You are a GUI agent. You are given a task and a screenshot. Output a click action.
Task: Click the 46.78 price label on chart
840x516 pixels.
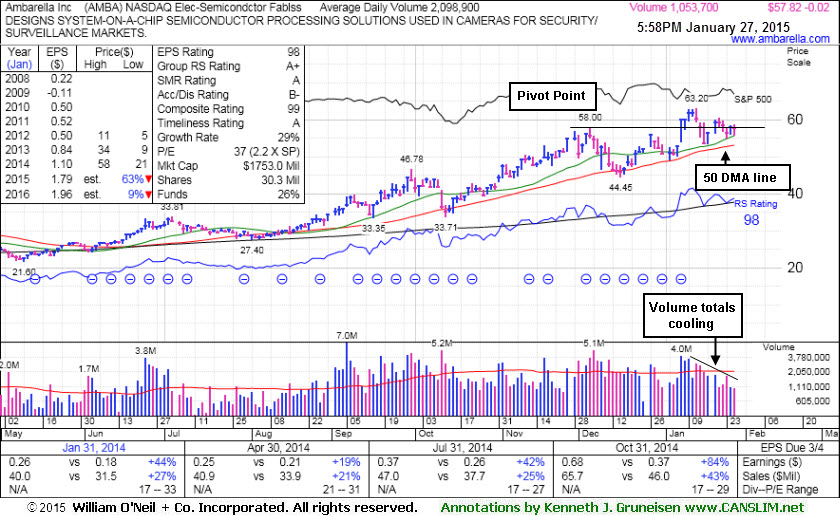tap(411, 159)
